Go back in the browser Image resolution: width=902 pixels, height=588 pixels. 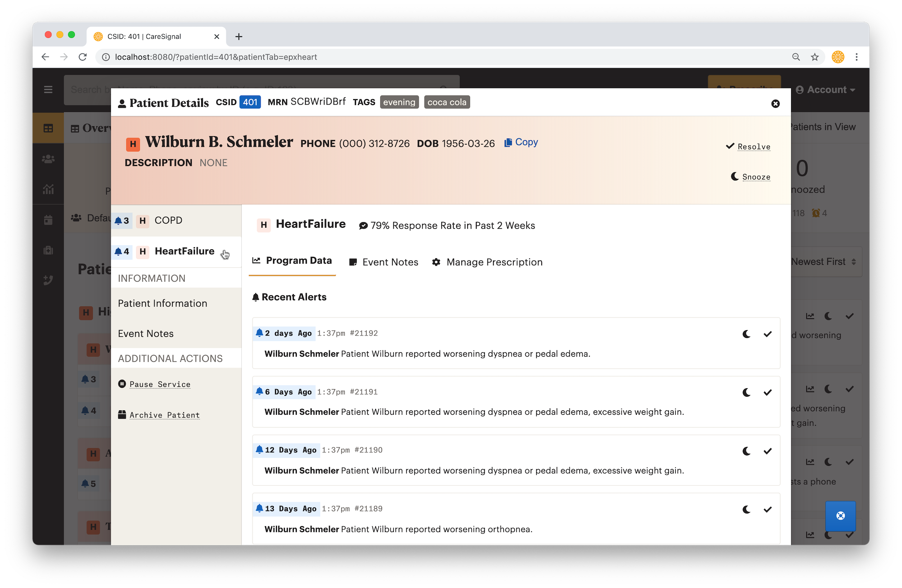coord(45,57)
